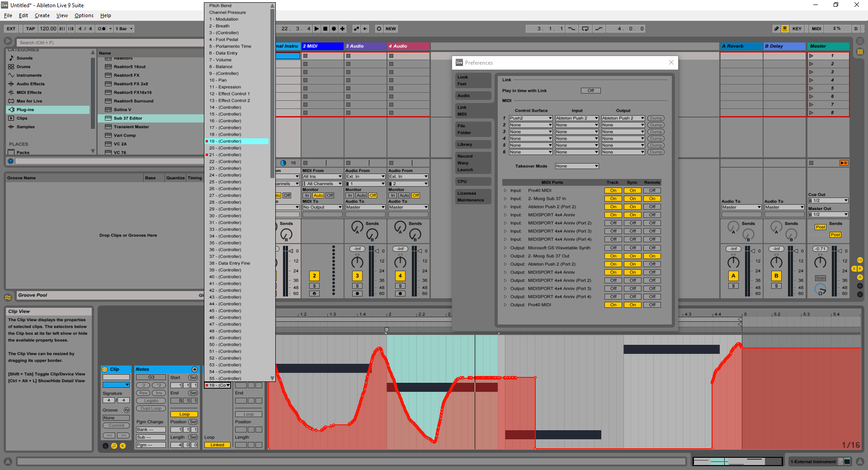Click the browser Search field

(x=108, y=42)
